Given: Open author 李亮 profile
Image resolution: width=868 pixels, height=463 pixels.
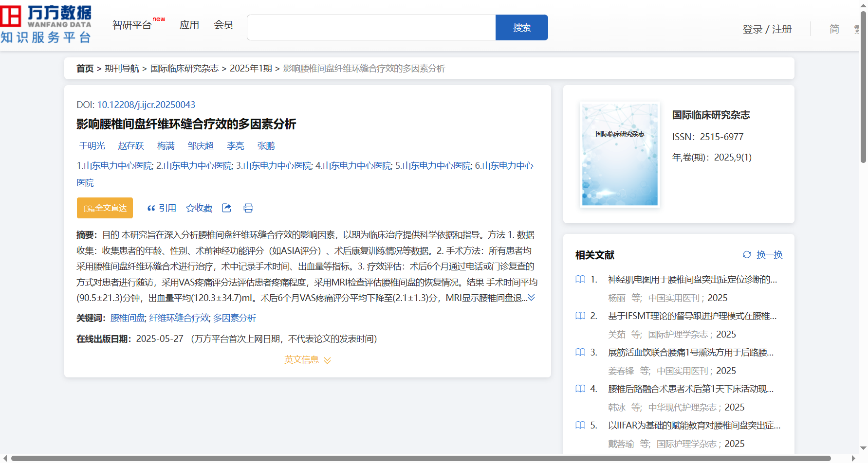Looking at the screenshot, I should click(236, 145).
